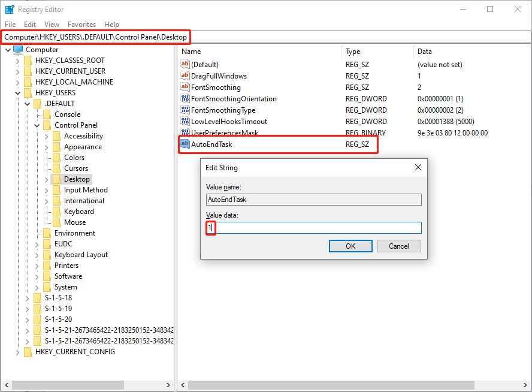Click the Input Method folder icon

(57, 190)
